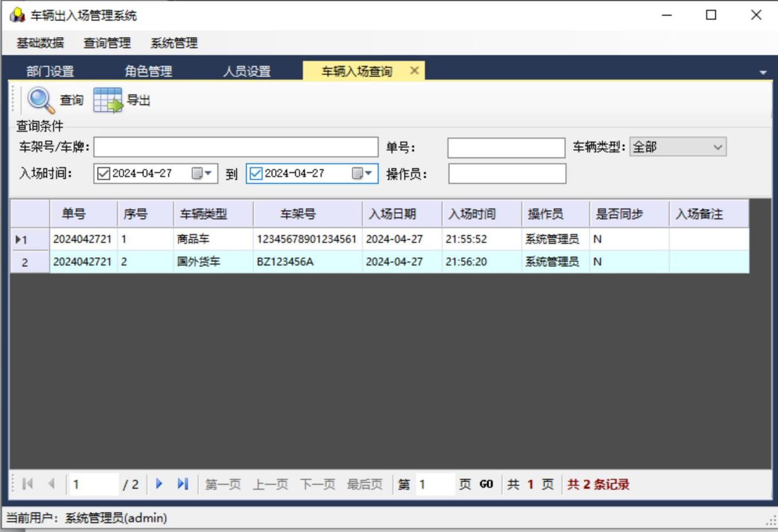Sort by the 入场时间 column header
The height and width of the screenshot is (532, 778).
(x=472, y=214)
